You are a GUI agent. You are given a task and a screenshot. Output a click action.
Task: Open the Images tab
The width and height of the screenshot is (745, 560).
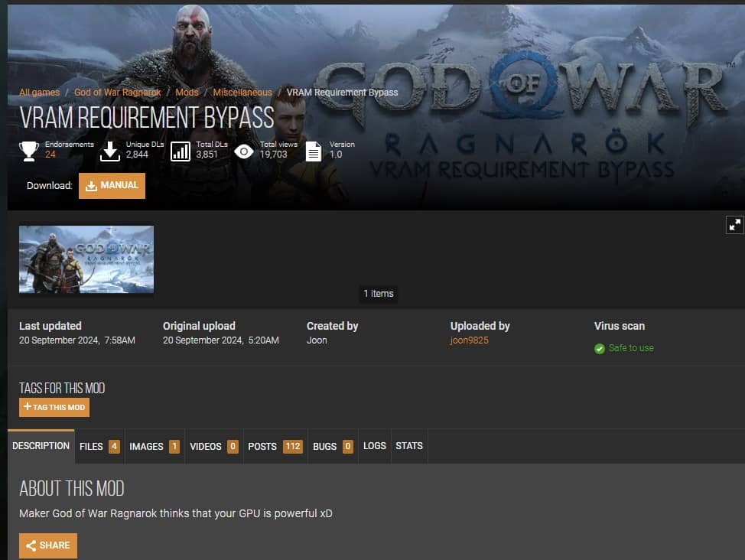point(155,446)
